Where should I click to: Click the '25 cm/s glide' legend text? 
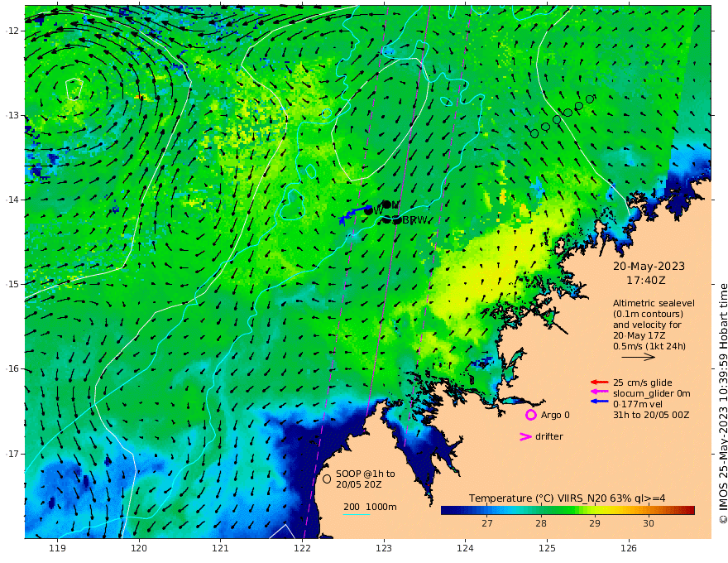[x=643, y=383]
